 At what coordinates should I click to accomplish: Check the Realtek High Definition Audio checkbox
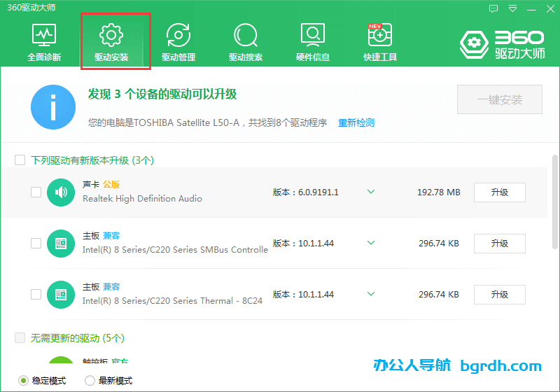(36, 192)
